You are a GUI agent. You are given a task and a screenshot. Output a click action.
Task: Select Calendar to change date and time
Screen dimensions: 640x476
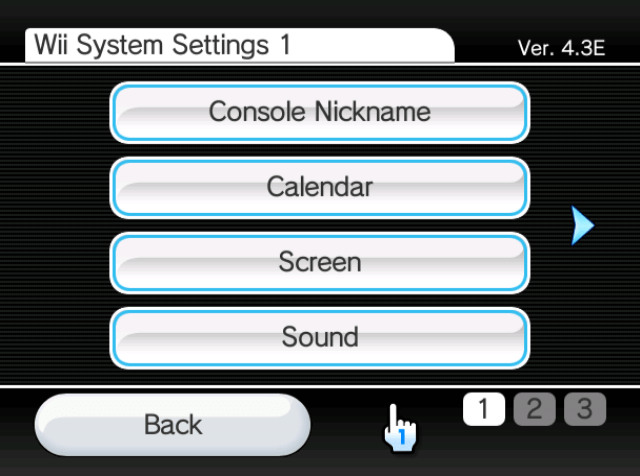(320, 187)
